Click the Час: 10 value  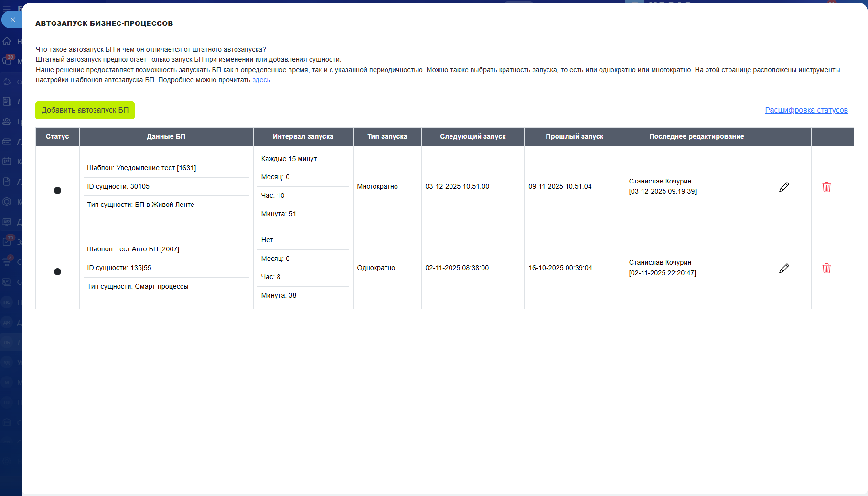(273, 195)
